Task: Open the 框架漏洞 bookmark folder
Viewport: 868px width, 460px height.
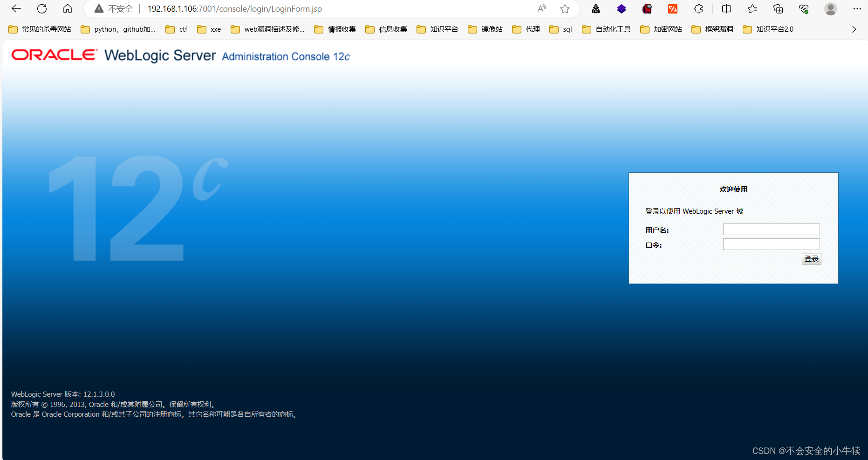Action: 712,29
